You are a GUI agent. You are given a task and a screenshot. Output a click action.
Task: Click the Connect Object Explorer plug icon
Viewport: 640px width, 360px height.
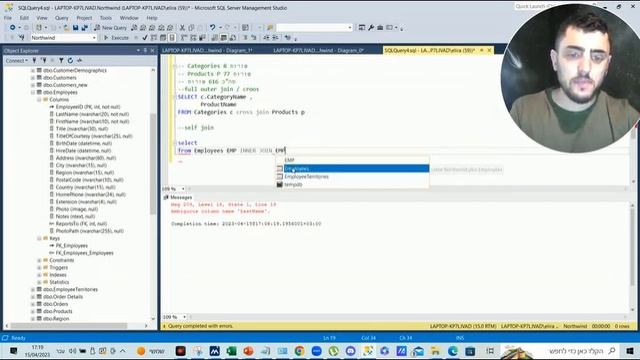(34, 60)
